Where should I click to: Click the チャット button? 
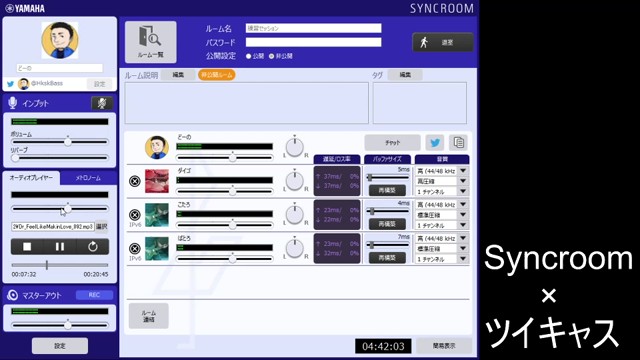click(392, 142)
